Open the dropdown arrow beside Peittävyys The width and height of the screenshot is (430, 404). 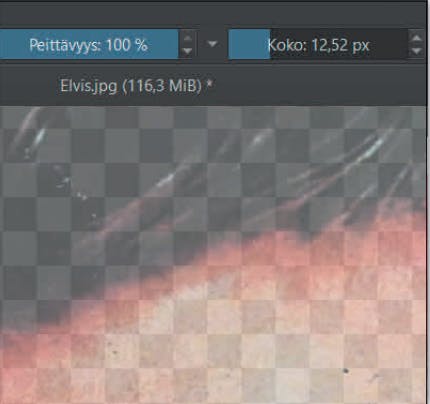[x=212, y=44]
